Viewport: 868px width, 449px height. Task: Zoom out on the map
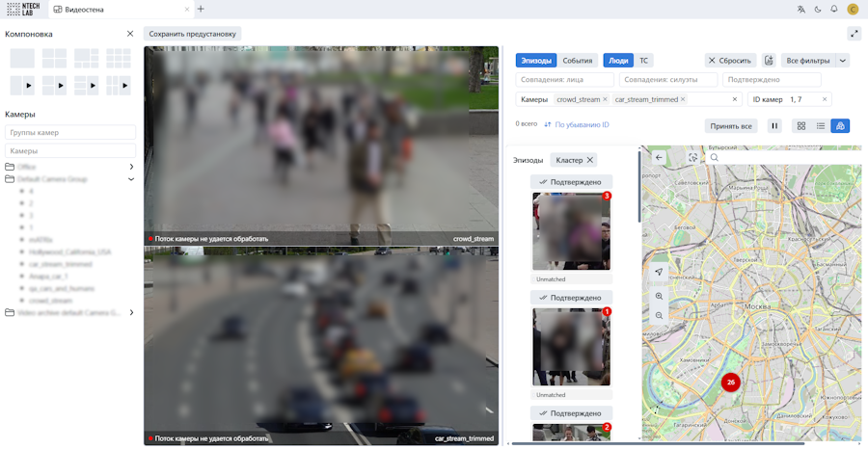coord(659,315)
